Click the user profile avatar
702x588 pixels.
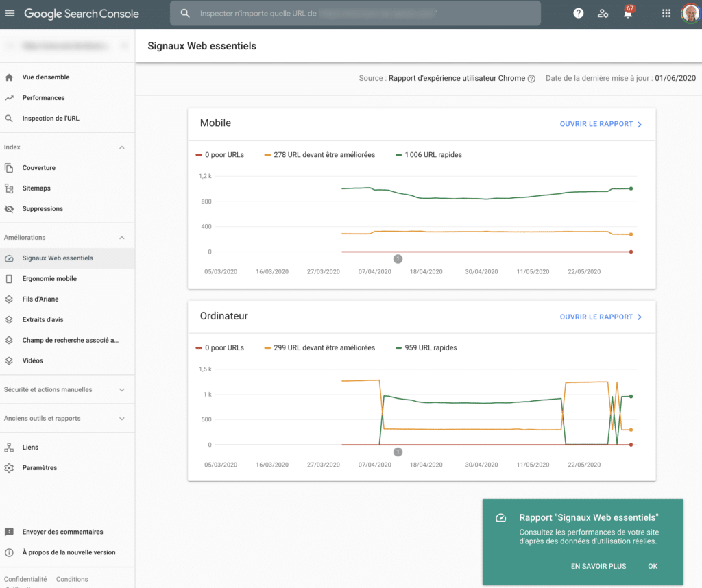click(690, 13)
